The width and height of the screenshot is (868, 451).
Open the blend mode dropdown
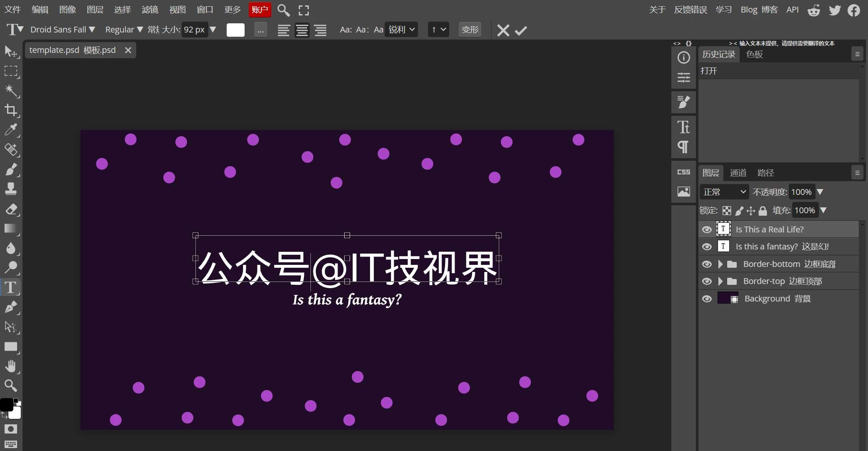(x=724, y=192)
